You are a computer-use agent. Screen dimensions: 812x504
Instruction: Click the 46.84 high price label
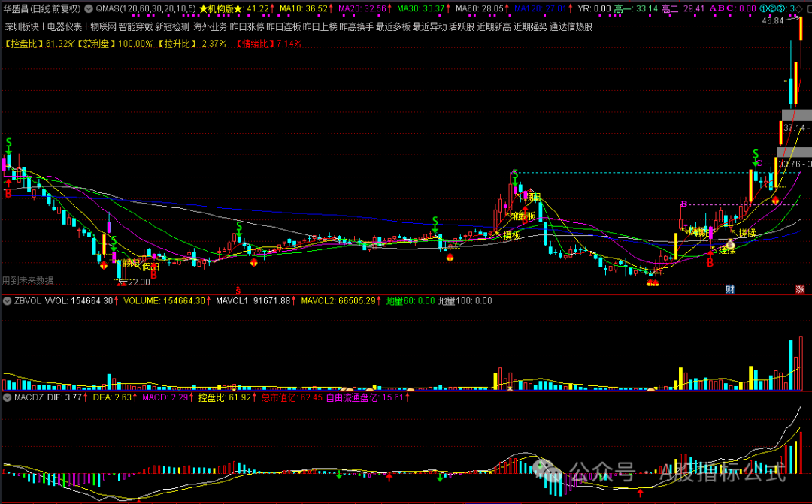[773, 21]
